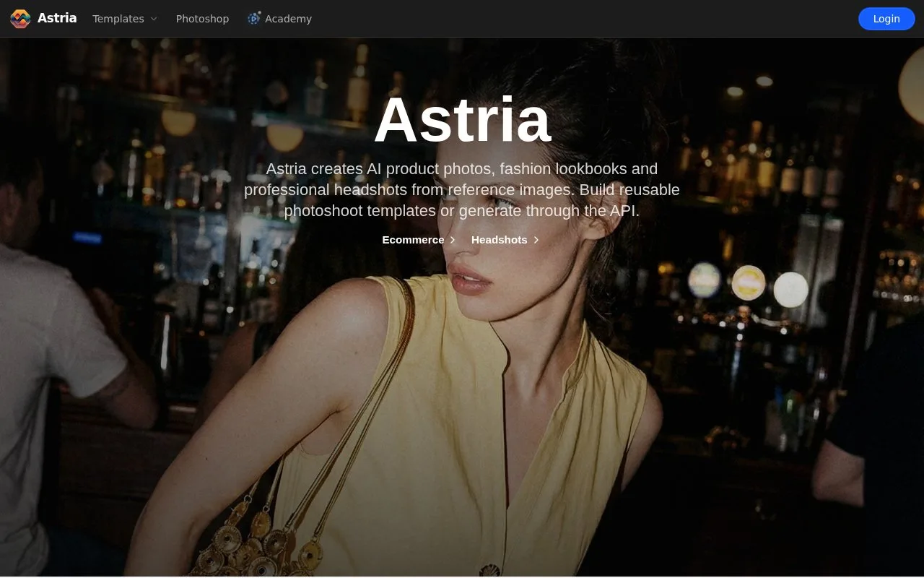Follow the Ecommerce link
The image size is (924, 578).
[x=419, y=240]
